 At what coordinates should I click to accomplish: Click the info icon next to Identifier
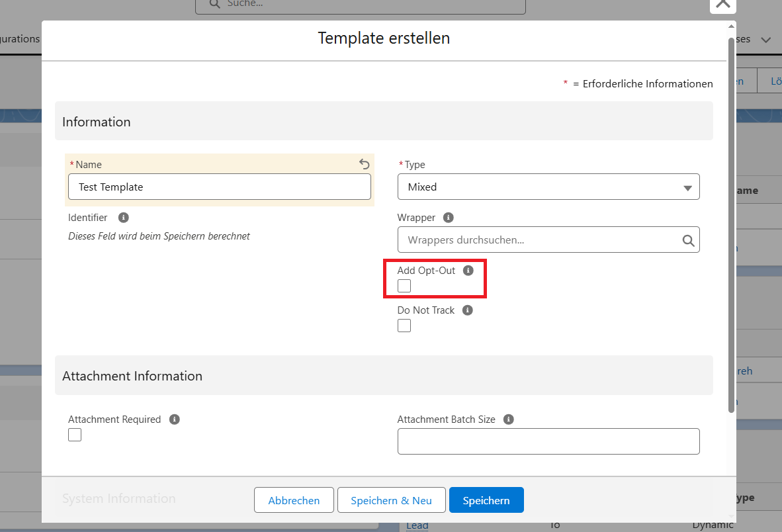[123, 218]
